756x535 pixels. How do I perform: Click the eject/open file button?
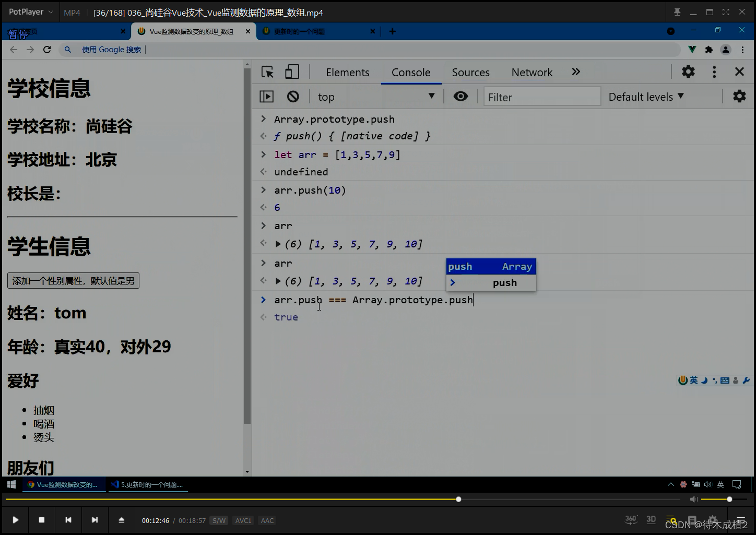click(x=121, y=520)
